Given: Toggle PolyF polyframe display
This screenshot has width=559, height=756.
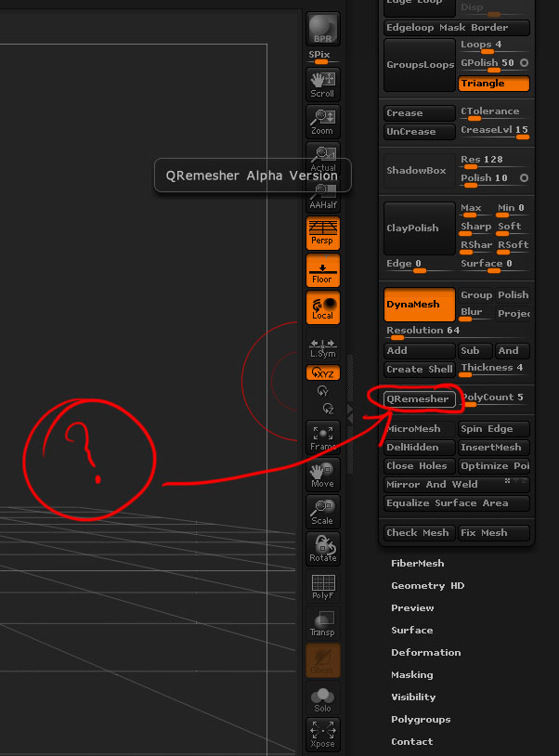Looking at the screenshot, I should (323, 586).
